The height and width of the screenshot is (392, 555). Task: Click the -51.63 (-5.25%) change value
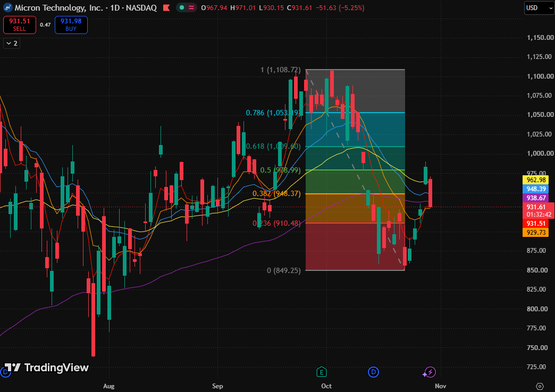[x=340, y=8]
